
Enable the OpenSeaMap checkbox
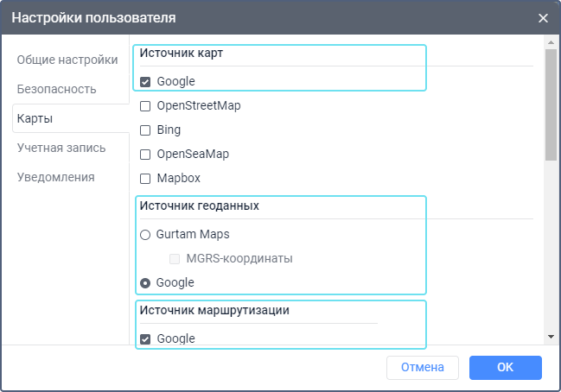click(x=145, y=155)
